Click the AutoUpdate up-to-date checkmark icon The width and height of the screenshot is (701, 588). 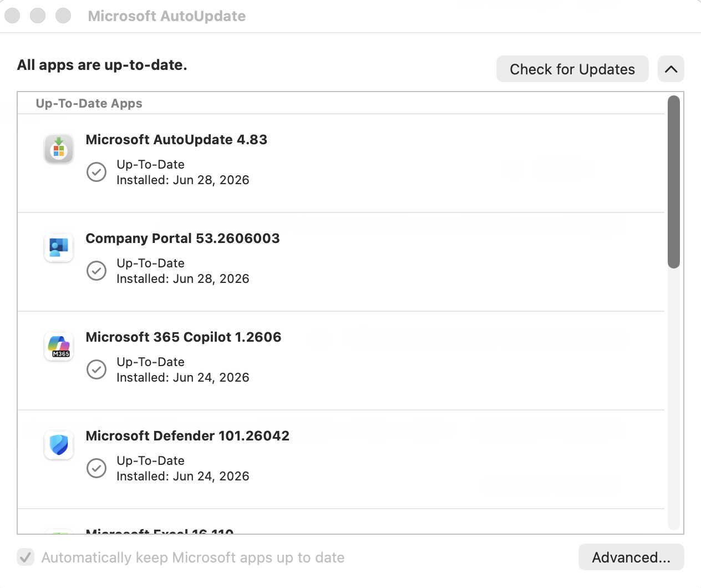(96, 172)
